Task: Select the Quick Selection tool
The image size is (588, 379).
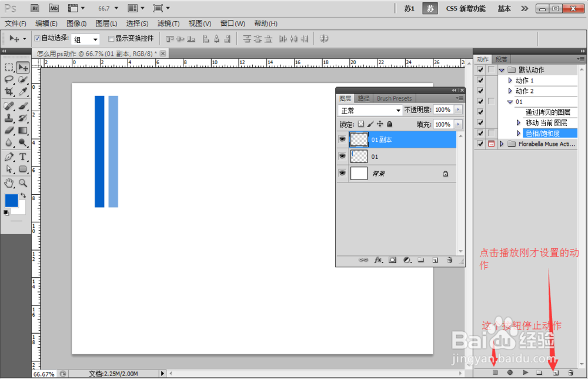Action: (x=23, y=79)
